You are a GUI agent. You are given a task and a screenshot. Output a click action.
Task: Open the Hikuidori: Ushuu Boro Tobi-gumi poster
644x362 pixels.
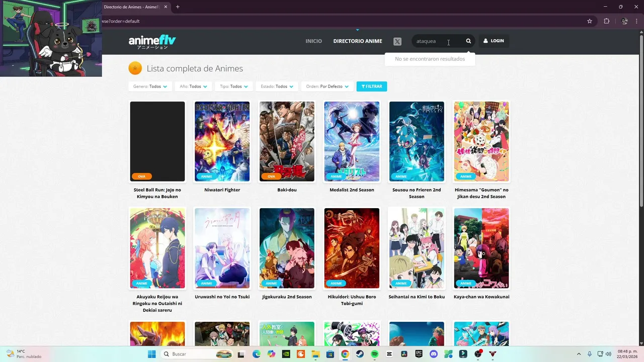352,248
